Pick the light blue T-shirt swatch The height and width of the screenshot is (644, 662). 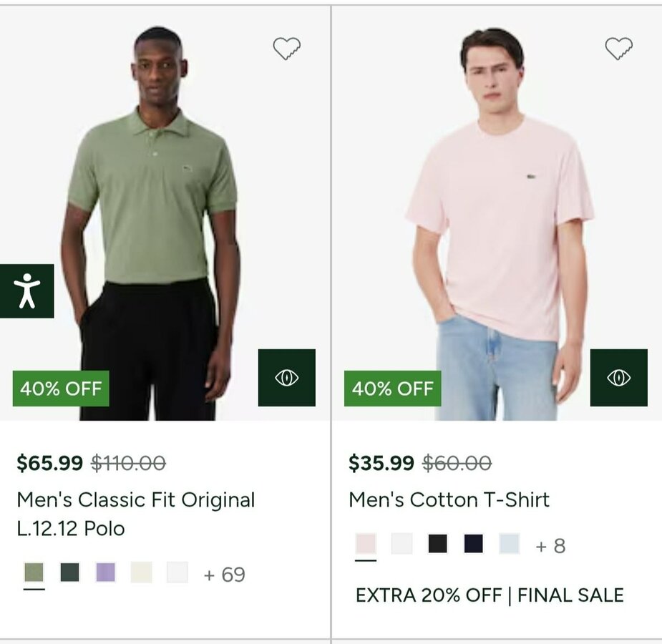[509, 544]
